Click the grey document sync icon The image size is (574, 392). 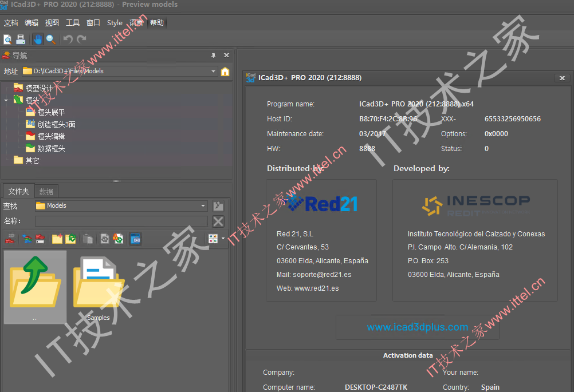pyautogui.click(x=105, y=239)
